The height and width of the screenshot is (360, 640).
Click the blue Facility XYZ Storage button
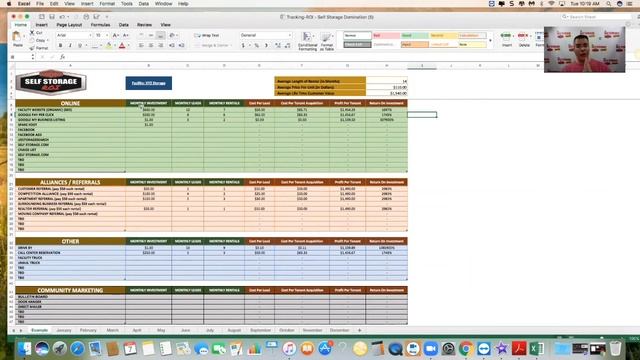pyautogui.click(x=149, y=83)
